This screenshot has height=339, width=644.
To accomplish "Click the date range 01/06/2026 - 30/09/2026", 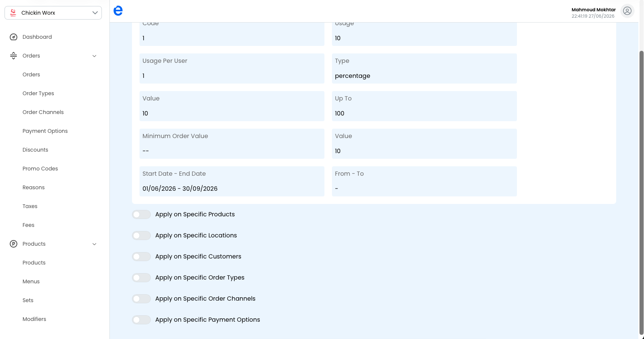I will (180, 189).
